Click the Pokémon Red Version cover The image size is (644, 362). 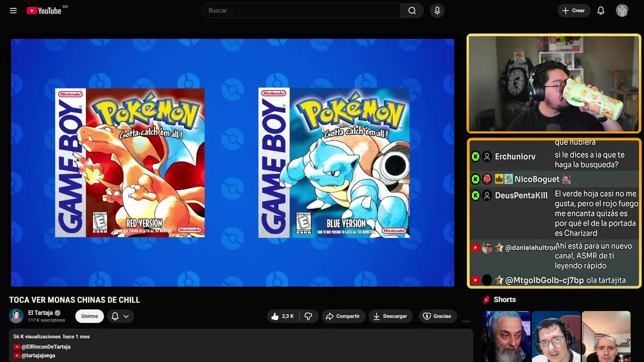pyautogui.click(x=130, y=162)
